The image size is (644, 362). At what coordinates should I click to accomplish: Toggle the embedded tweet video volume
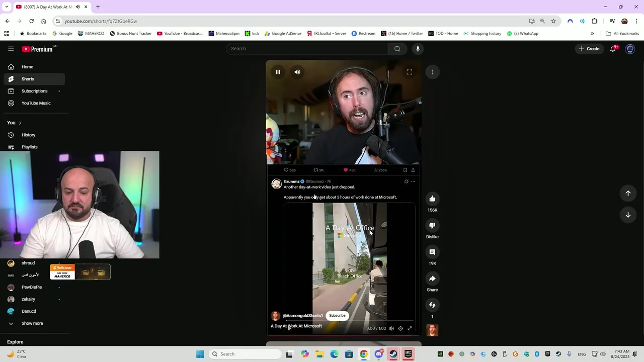(x=391, y=328)
